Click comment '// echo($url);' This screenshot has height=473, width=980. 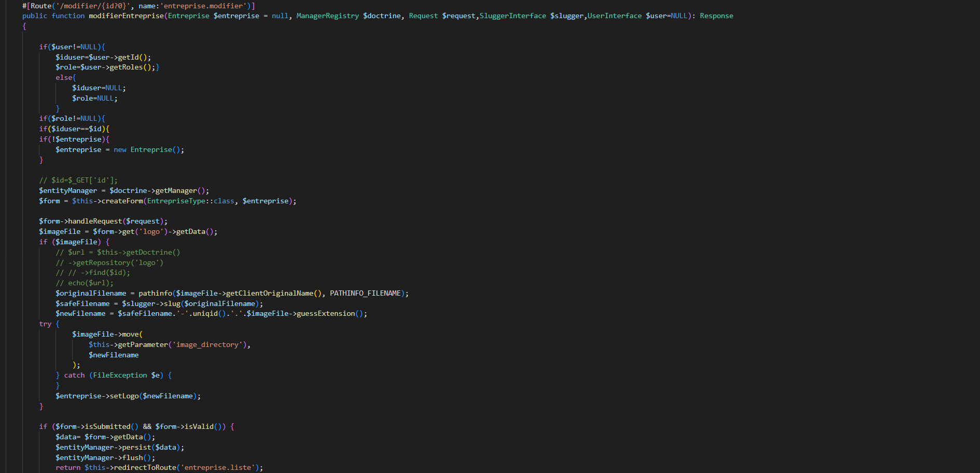coord(85,283)
